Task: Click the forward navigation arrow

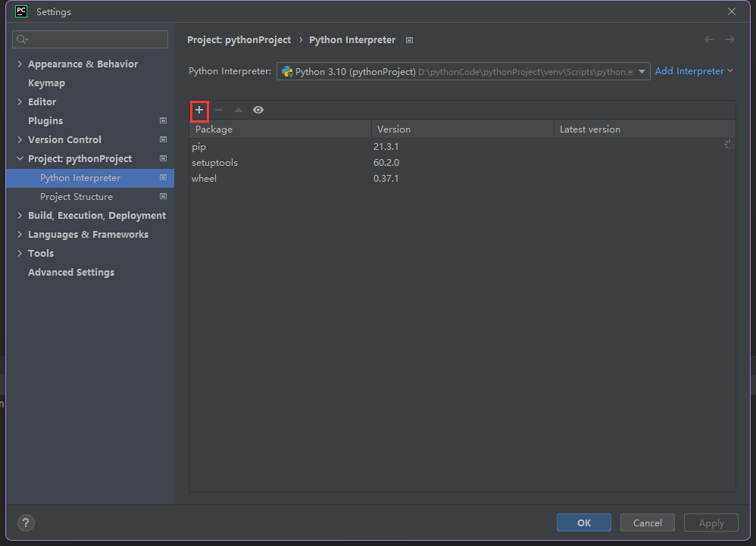Action: (729, 39)
